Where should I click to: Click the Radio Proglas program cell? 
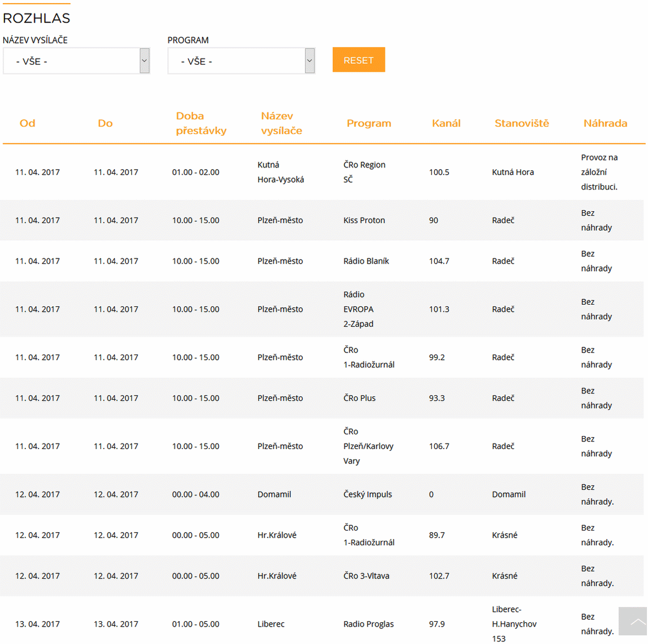(x=368, y=624)
